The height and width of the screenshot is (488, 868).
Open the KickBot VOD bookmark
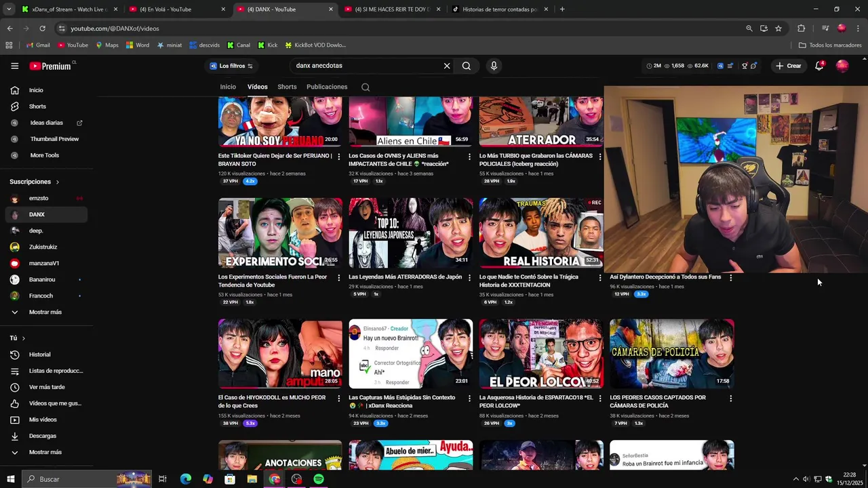(x=315, y=45)
